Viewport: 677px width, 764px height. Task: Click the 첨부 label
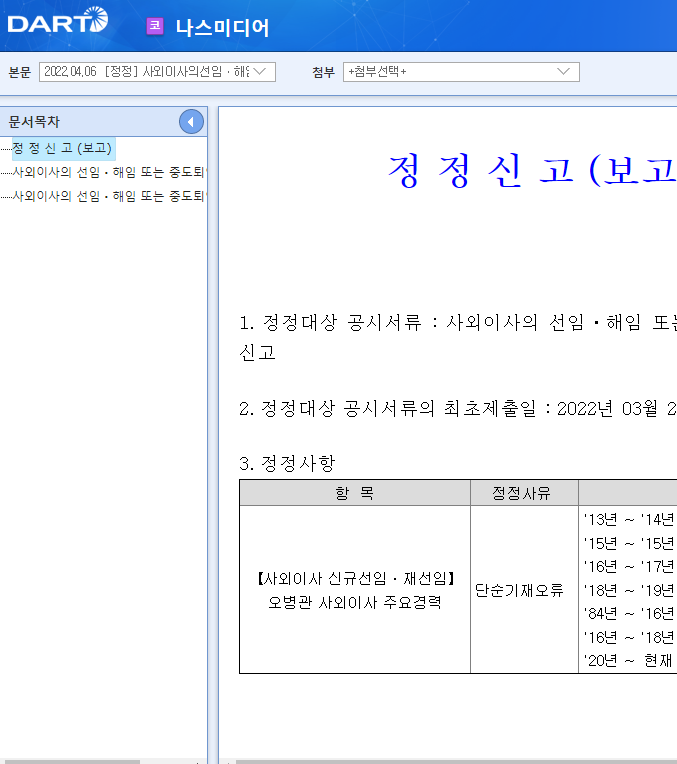[x=323, y=72]
